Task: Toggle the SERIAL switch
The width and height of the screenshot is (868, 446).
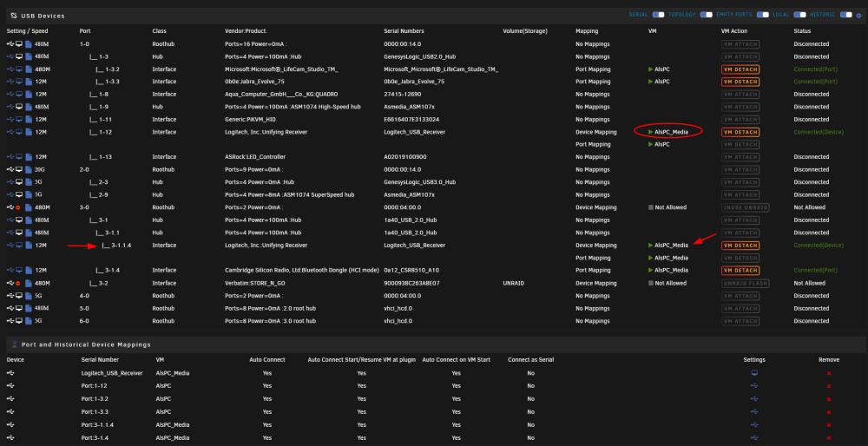Action: click(x=658, y=15)
